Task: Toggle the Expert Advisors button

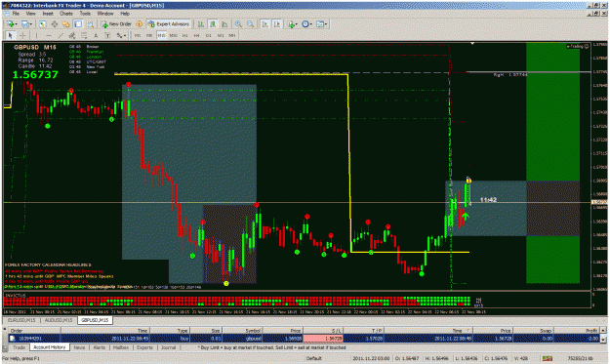Action: pos(169,24)
